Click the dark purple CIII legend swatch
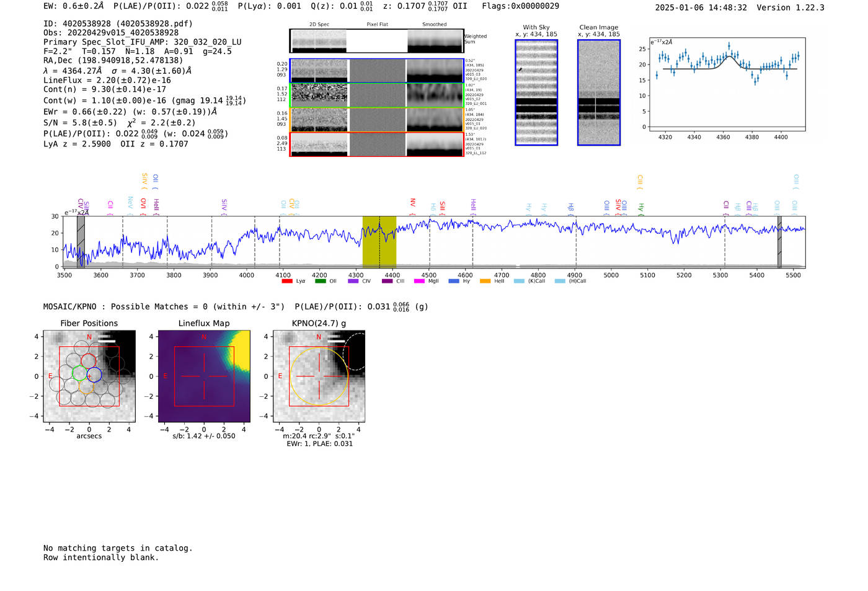The height and width of the screenshot is (591, 868). pos(387,281)
